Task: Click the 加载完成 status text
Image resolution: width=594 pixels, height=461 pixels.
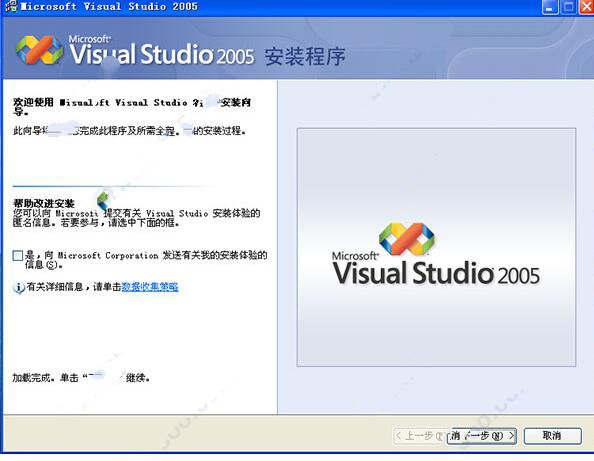Action: pyautogui.click(x=81, y=378)
